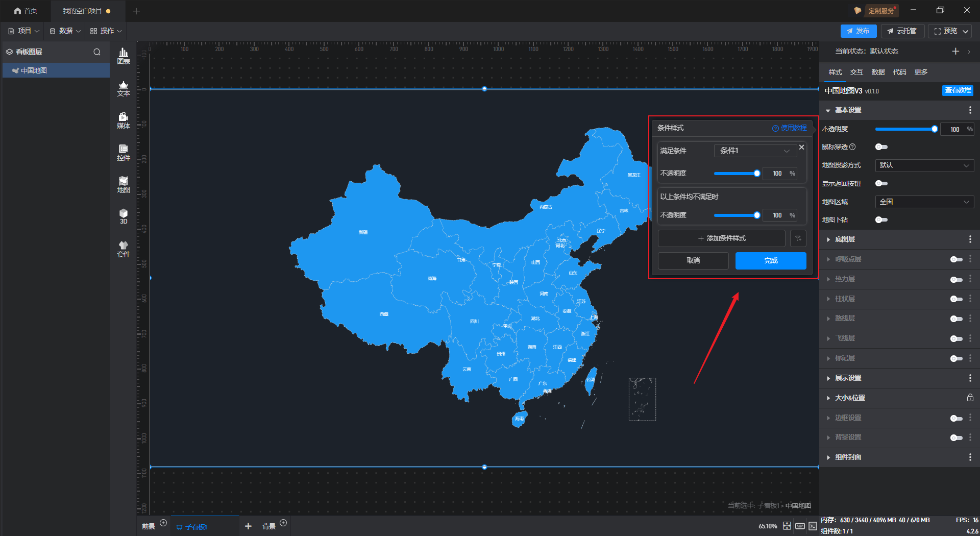This screenshot has height=536, width=980.
Task: Click the filter icon beside 添加条件样式
Action: click(x=798, y=238)
